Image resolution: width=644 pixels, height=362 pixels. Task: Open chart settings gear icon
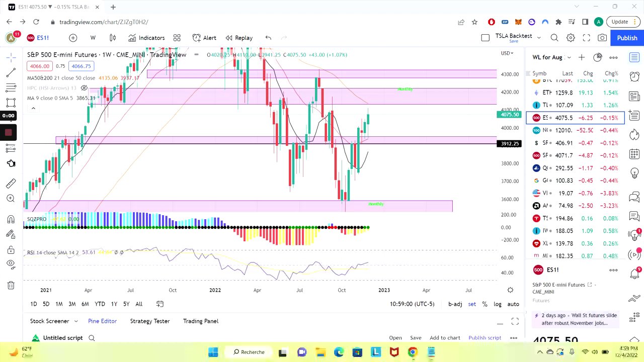[571, 38]
